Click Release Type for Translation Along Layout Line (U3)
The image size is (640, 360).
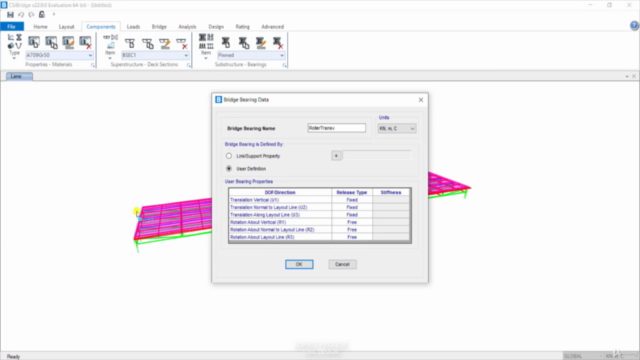pos(352,215)
